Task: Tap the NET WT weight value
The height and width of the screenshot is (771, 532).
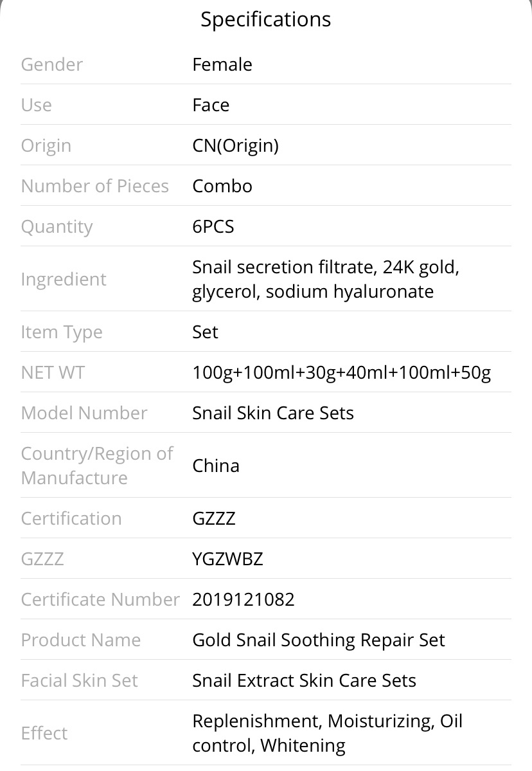Action: coord(341,373)
